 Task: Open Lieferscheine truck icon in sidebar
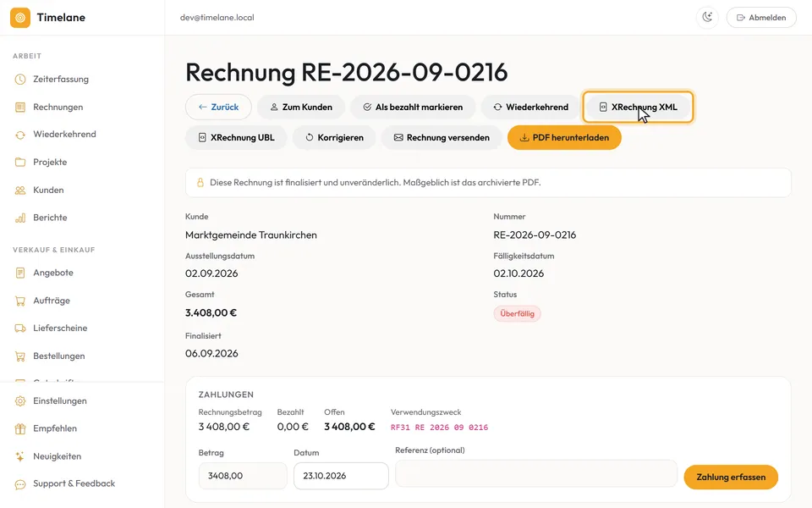pyautogui.click(x=20, y=329)
